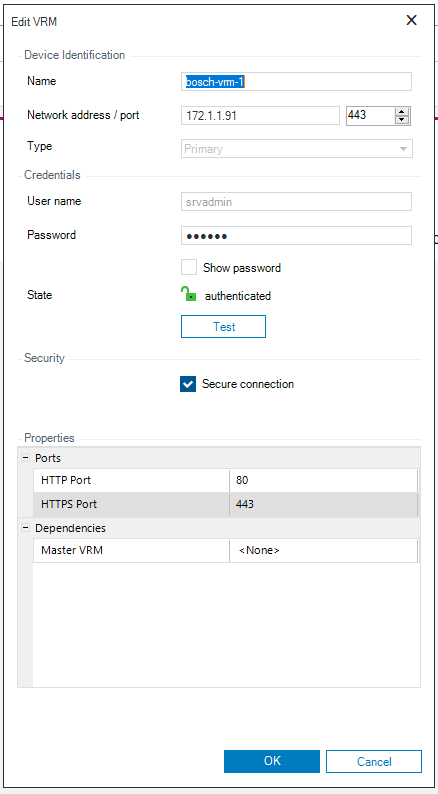The width and height of the screenshot is (438, 794).
Task: Collapse the Ports property group
Action: tap(25, 458)
